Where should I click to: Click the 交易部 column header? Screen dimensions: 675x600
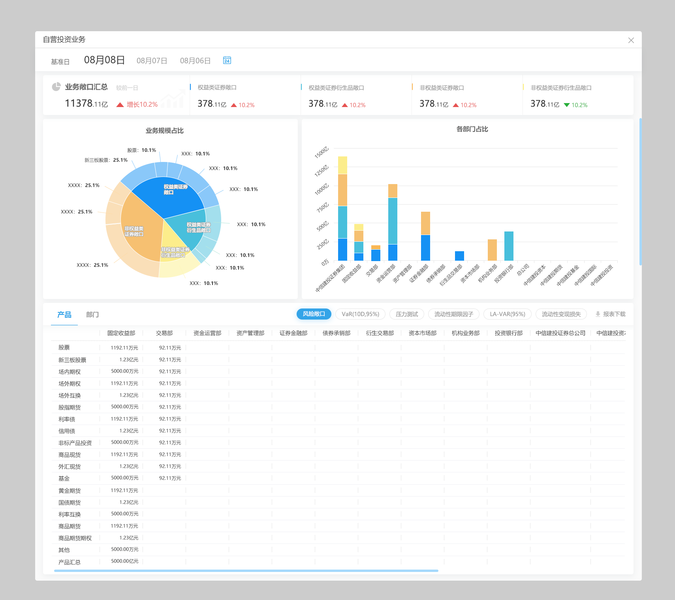164,333
